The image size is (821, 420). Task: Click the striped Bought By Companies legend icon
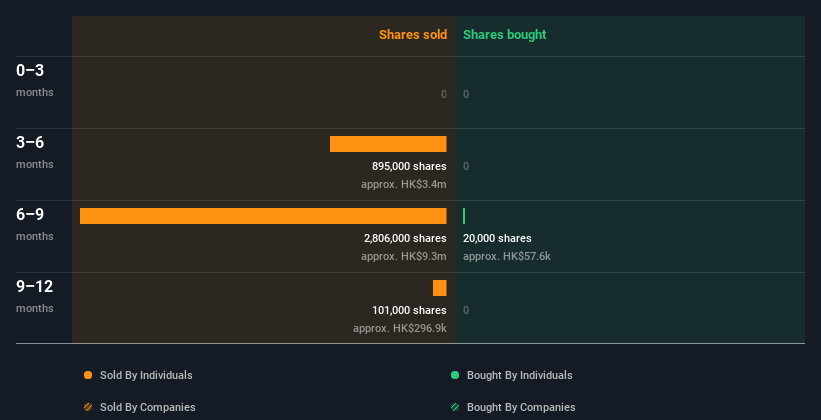[455, 407]
